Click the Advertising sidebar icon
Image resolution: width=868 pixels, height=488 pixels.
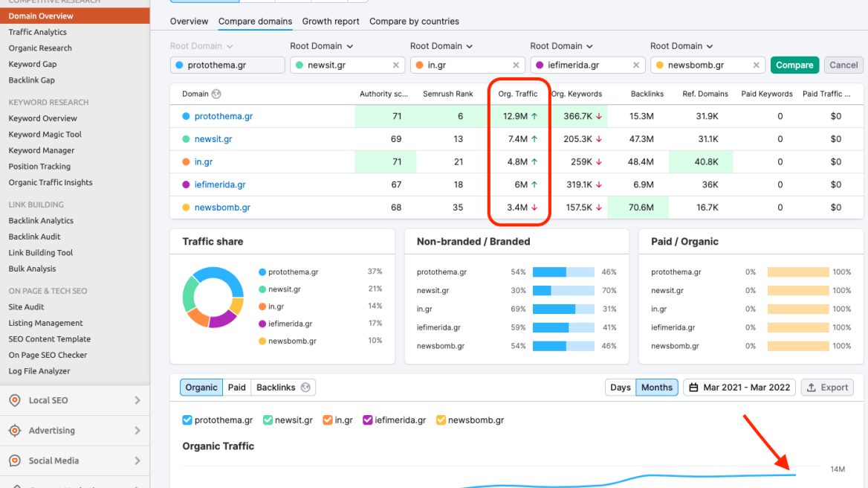(x=14, y=431)
